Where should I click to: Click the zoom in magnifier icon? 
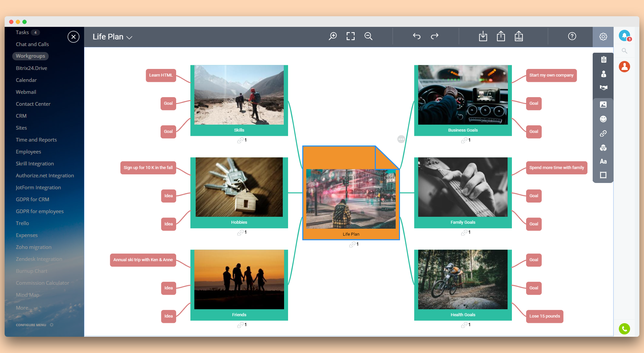point(333,36)
